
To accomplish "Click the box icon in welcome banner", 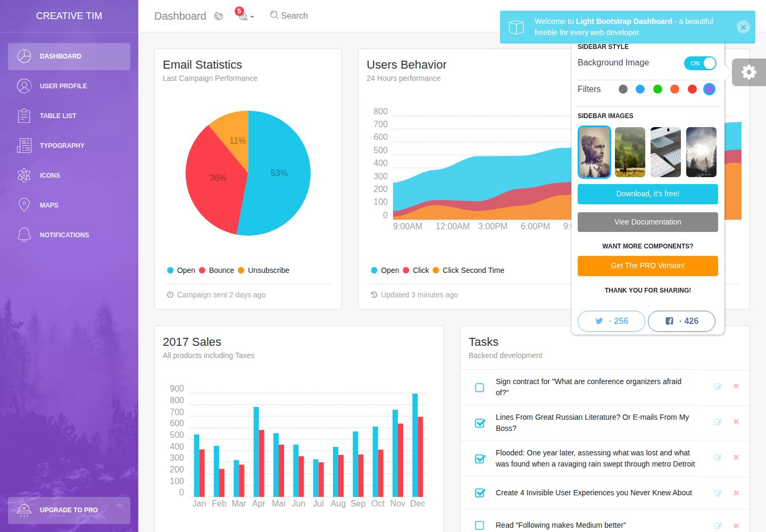I will tap(517, 27).
